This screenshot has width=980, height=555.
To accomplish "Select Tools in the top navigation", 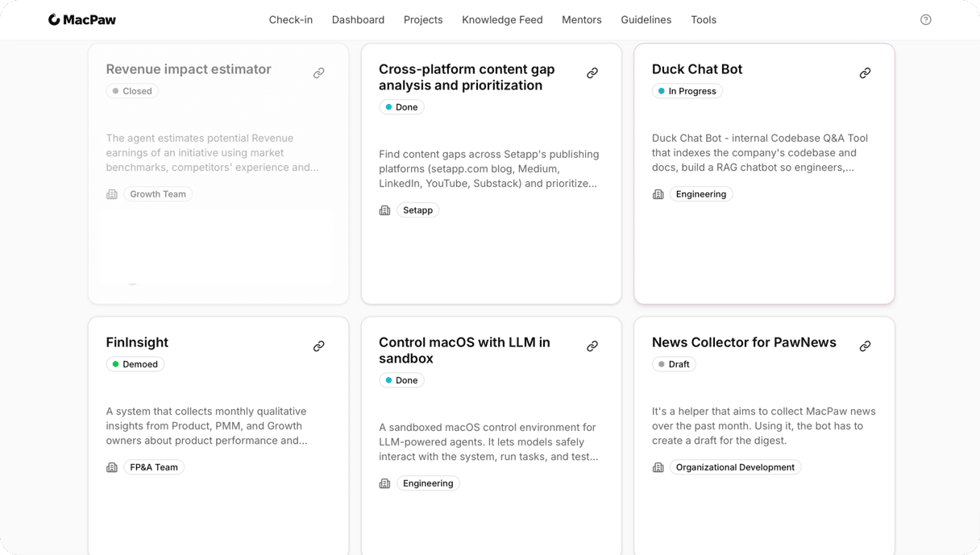I will 703,20.
